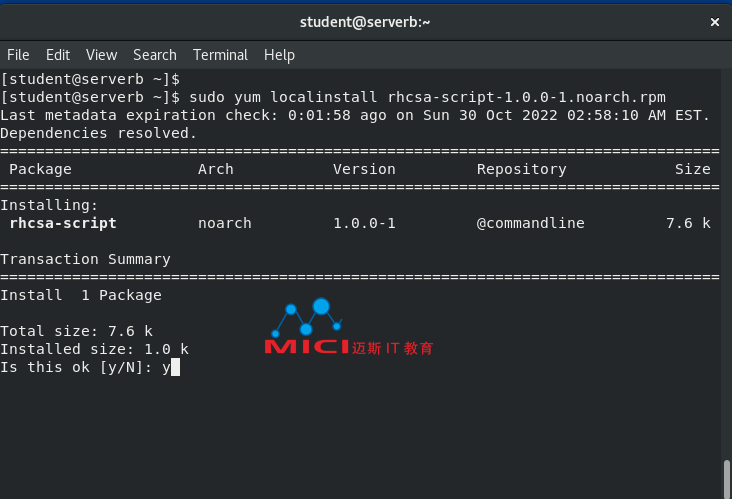The height and width of the screenshot is (499, 732).
Task: Click the cursor after 'Is this ok' prompt
Action: pos(175,367)
